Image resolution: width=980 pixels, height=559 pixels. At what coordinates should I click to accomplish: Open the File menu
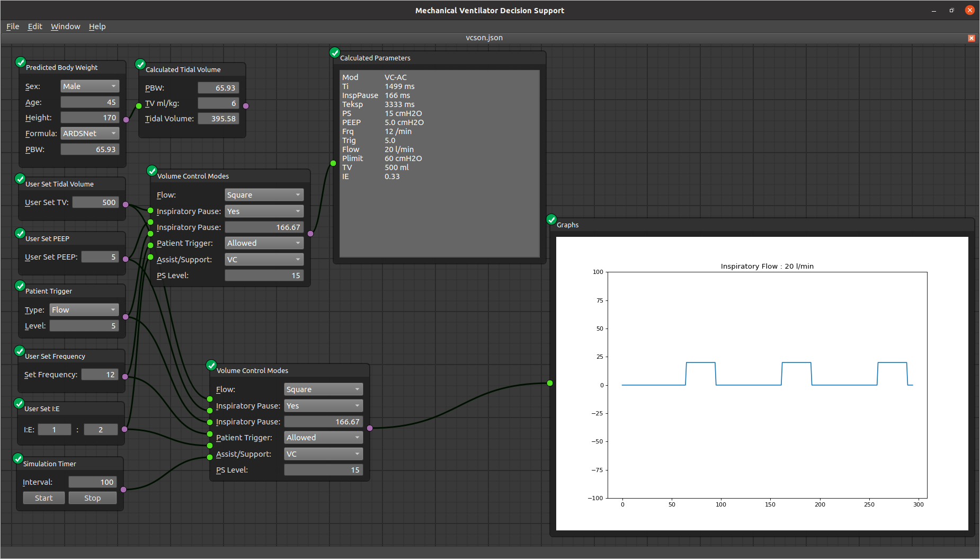(x=13, y=26)
